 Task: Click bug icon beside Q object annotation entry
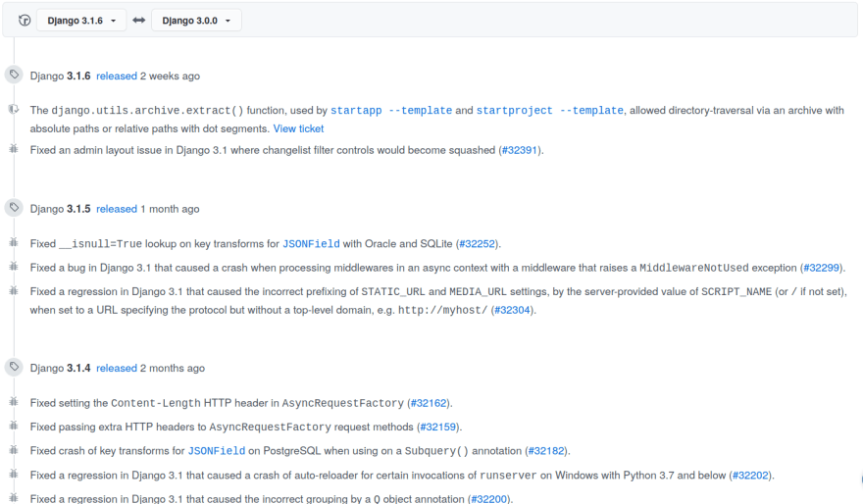tap(14, 497)
